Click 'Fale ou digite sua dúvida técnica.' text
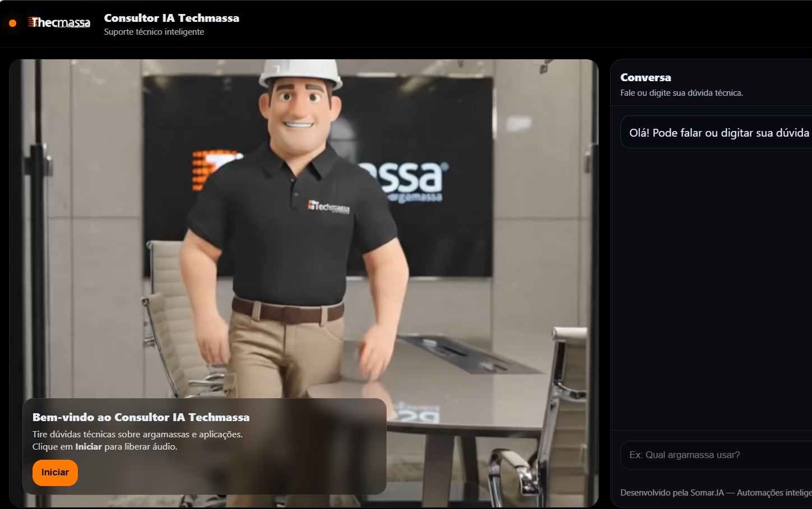The height and width of the screenshot is (509, 812). coord(681,93)
